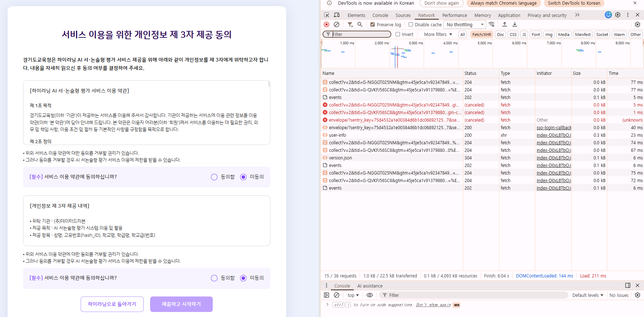
Task: Click the inspect element picker icon
Action: tap(326, 15)
